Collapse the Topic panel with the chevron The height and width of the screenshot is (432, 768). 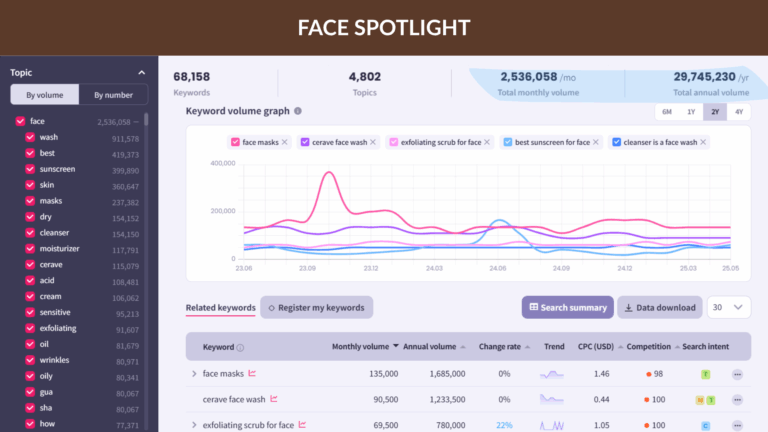pyautogui.click(x=142, y=72)
